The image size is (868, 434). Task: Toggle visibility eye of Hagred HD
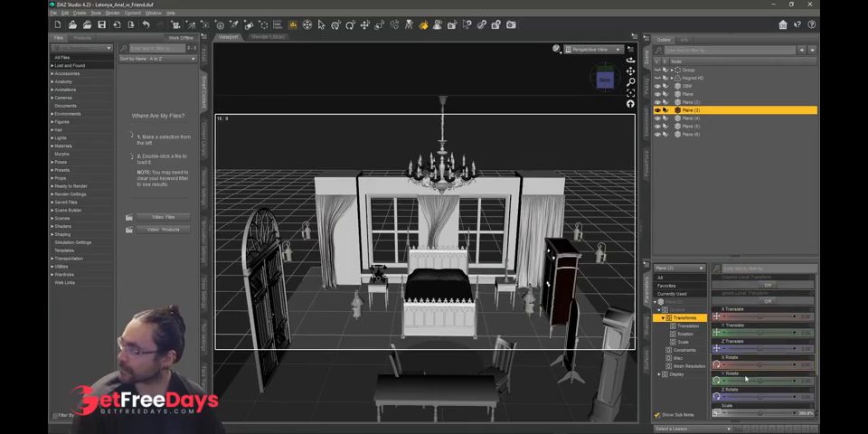tap(657, 78)
